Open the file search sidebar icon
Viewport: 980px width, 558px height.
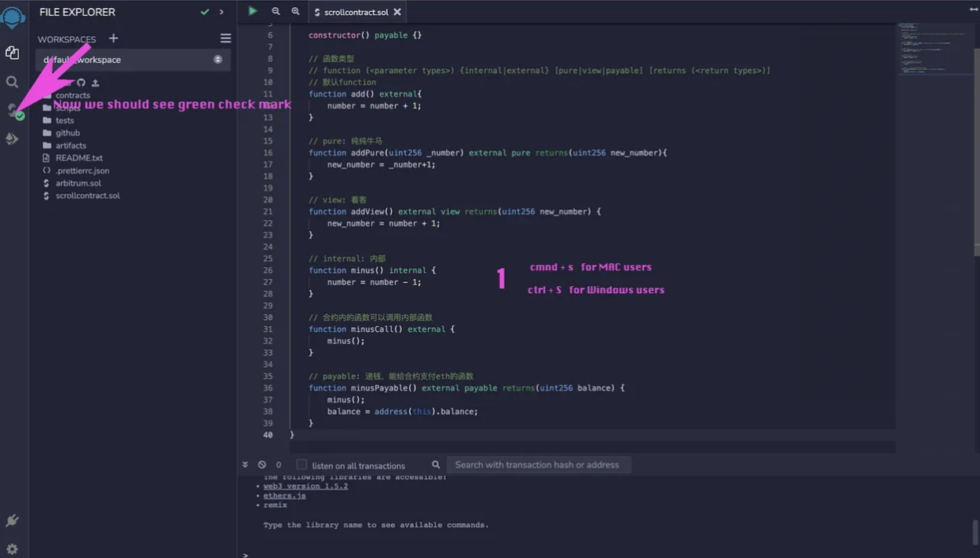click(12, 82)
